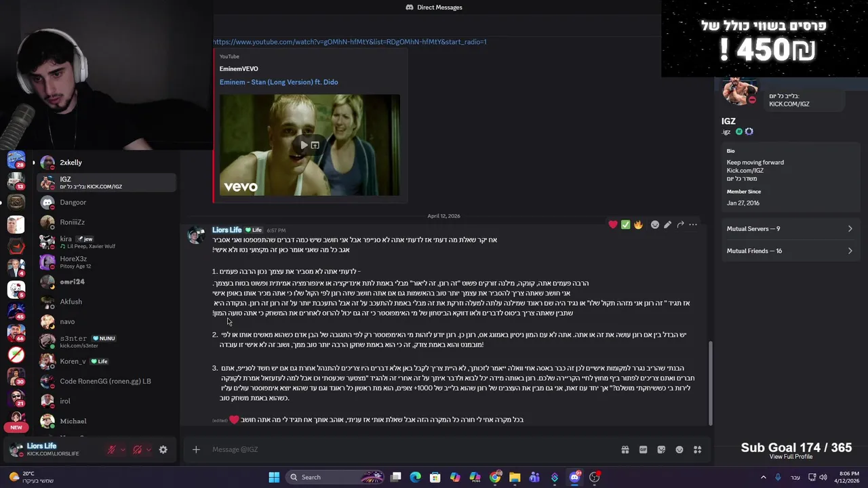Open microphone input options arrow

(123, 449)
